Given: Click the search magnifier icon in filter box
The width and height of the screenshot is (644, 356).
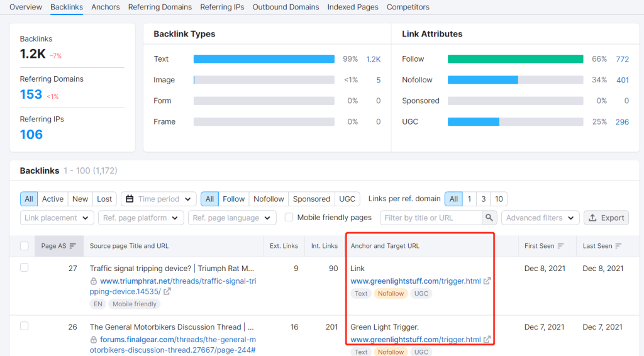Looking at the screenshot, I should tap(489, 218).
